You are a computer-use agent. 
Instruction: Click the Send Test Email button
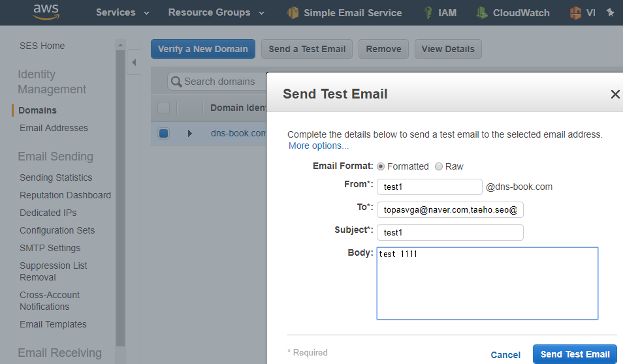coord(575,354)
